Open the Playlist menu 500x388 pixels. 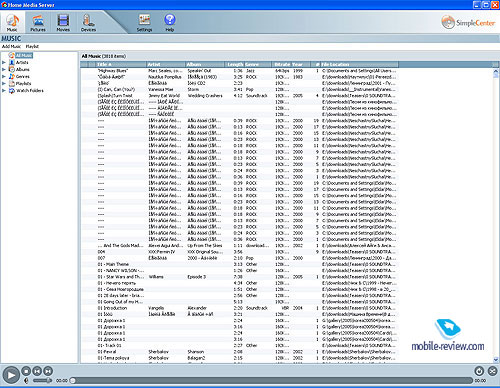pyautogui.click(x=32, y=46)
